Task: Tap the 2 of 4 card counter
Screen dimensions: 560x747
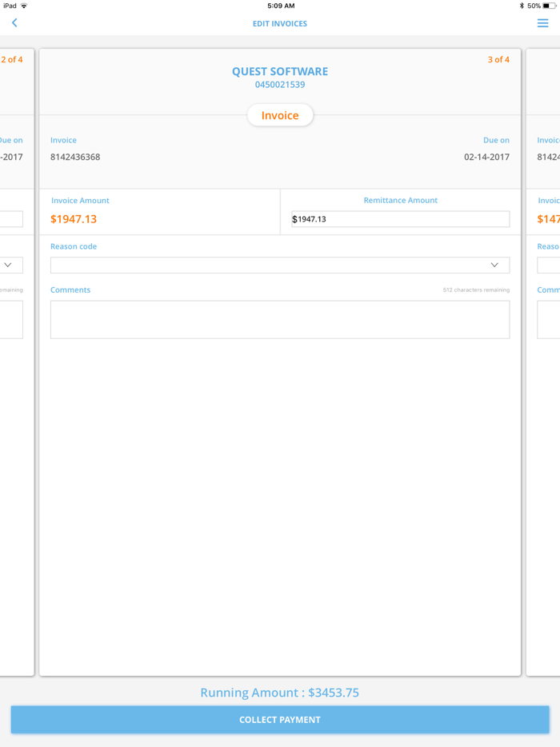Action: (11, 59)
